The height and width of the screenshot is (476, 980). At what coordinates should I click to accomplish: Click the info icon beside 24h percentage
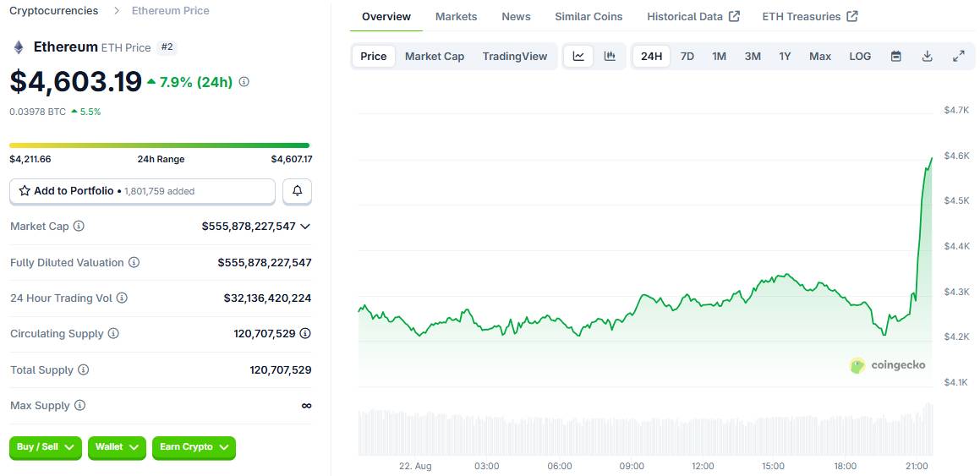tap(244, 82)
